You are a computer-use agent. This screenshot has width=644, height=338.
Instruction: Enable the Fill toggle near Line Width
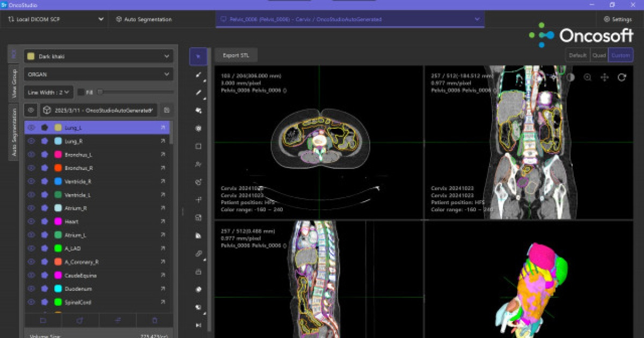(x=80, y=92)
